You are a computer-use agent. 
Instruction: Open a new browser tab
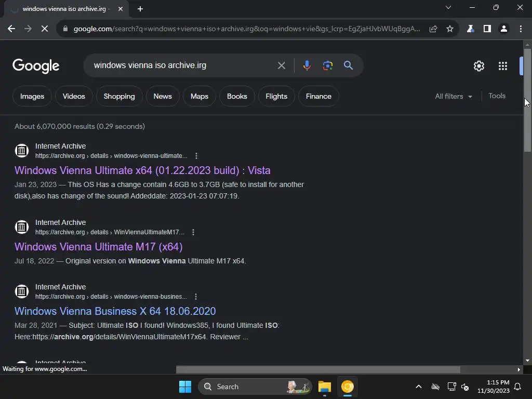(140, 9)
